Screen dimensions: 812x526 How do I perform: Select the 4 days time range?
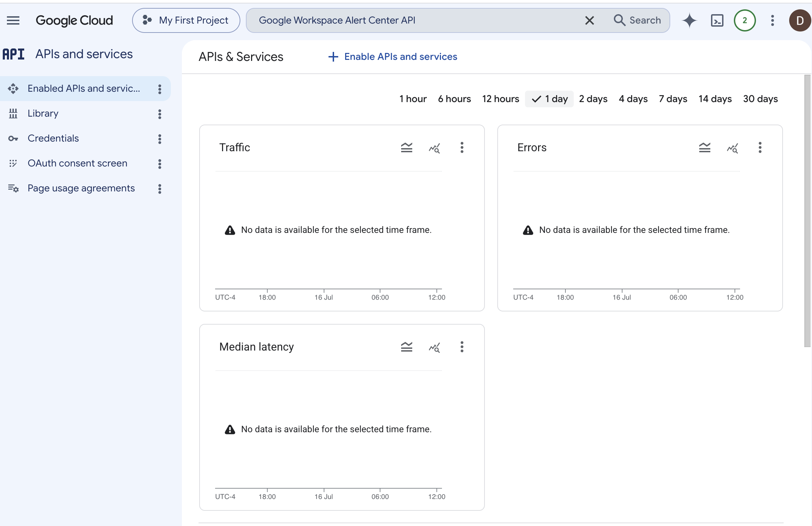point(633,99)
